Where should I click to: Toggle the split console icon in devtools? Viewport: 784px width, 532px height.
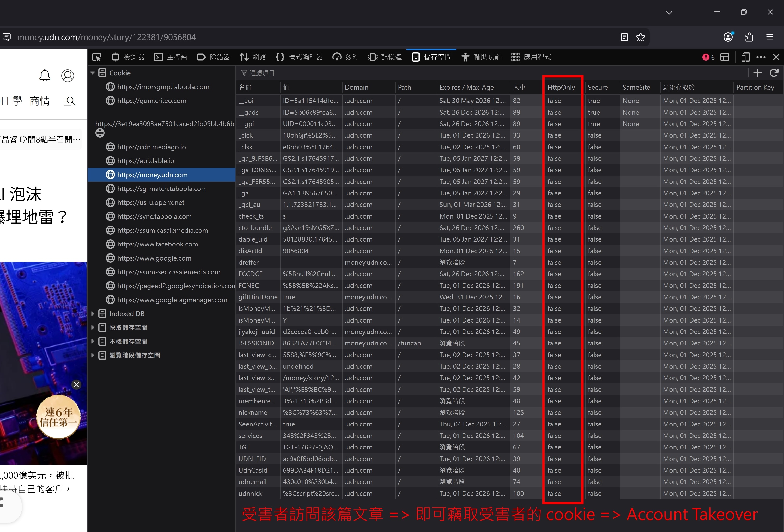coord(725,57)
